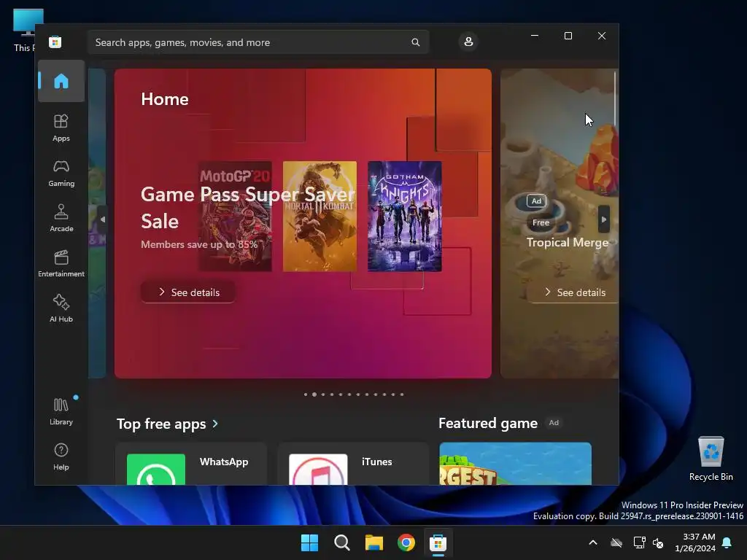The width and height of the screenshot is (747, 560).
Task: Open the Gotham Knights game cover
Action: (x=404, y=216)
